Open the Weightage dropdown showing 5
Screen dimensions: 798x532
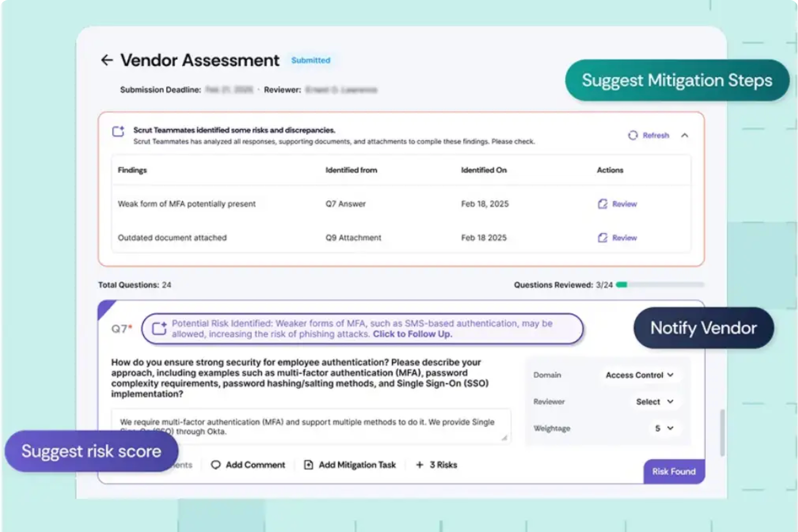tap(664, 428)
